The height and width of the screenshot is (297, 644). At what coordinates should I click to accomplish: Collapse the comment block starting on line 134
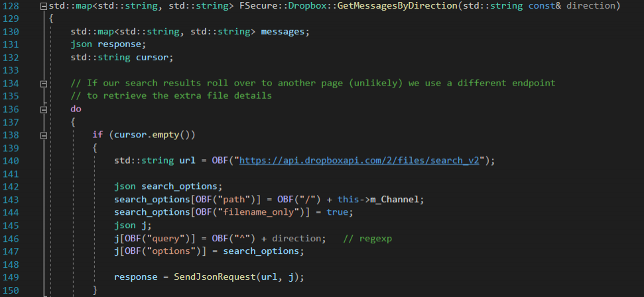tap(44, 84)
